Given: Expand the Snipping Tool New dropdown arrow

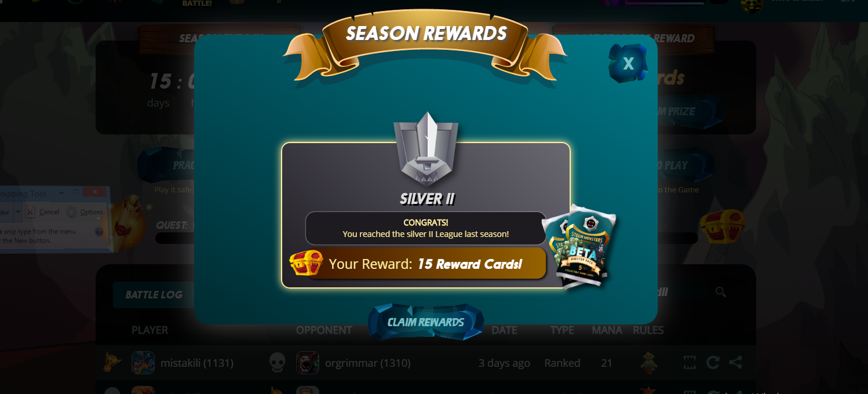Looking at the screenshot, I should point(18,212).
